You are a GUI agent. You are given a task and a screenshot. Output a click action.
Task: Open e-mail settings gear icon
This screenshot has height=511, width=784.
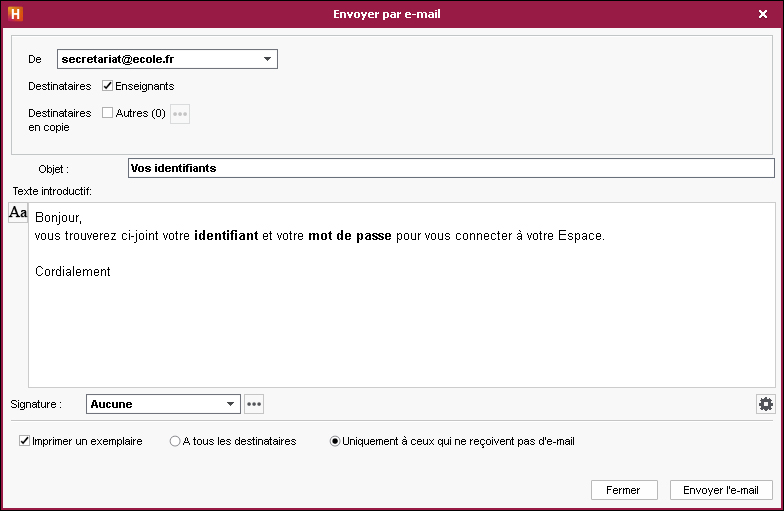(766, 404)
